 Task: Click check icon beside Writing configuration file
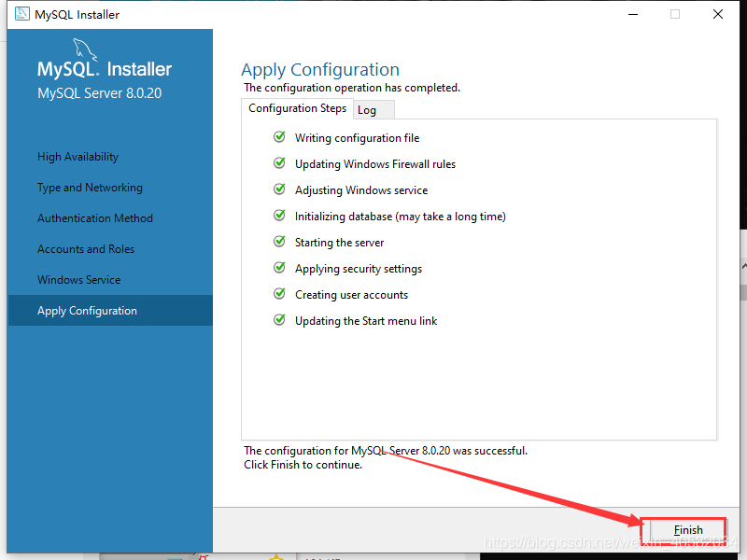279,137
